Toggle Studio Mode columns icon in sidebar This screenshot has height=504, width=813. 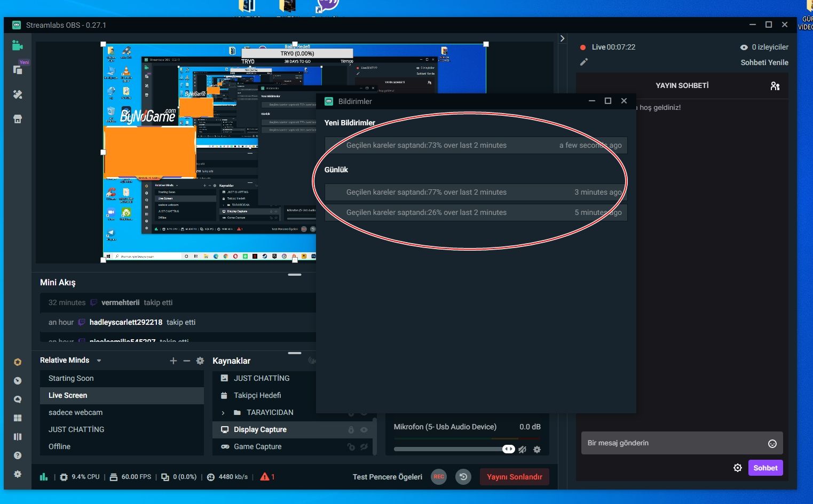point(18,437)
